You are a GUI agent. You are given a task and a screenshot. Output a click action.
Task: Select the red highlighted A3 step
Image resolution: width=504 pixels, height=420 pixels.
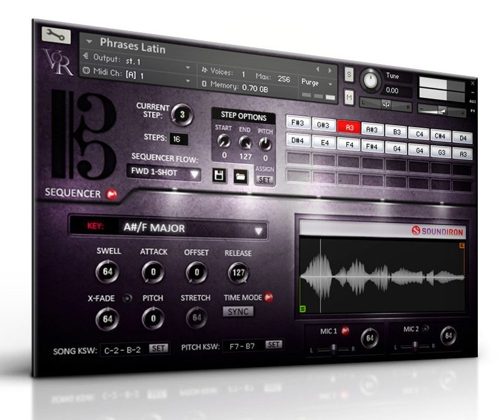coord(349,127)
